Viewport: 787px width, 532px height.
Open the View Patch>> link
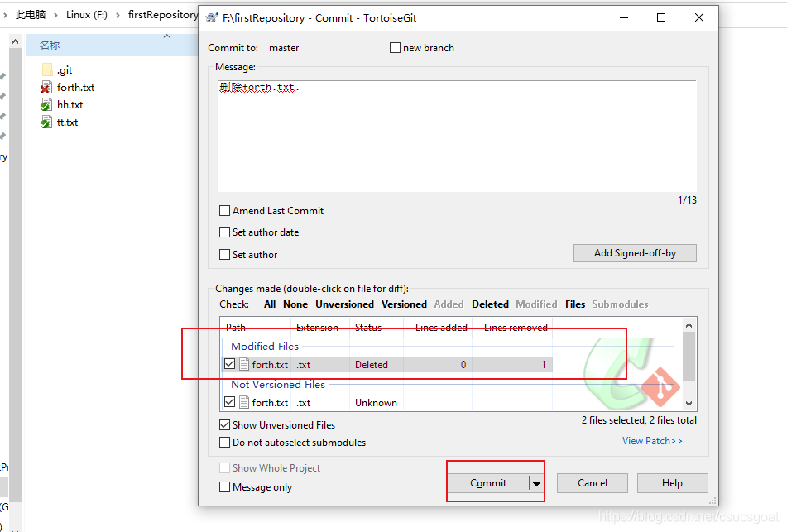pos(652,441)
